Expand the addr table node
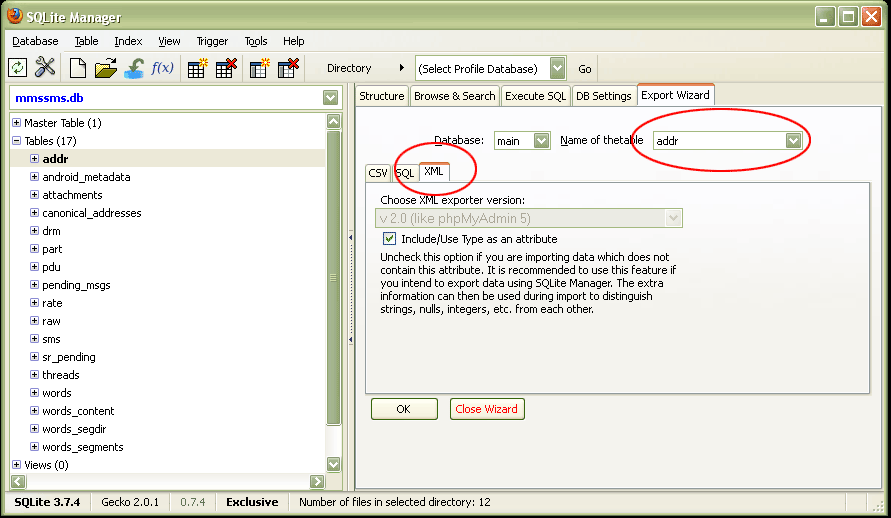 click(x=34, y=158)
